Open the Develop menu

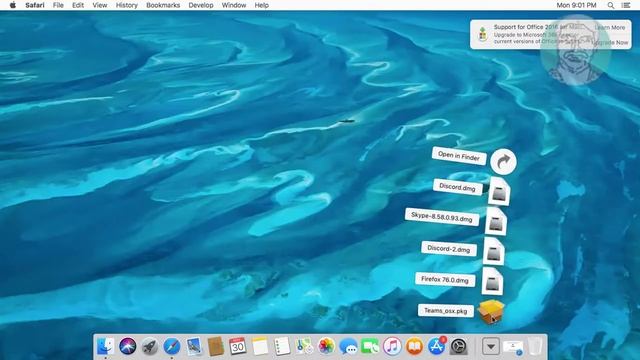tap(201, 5)
